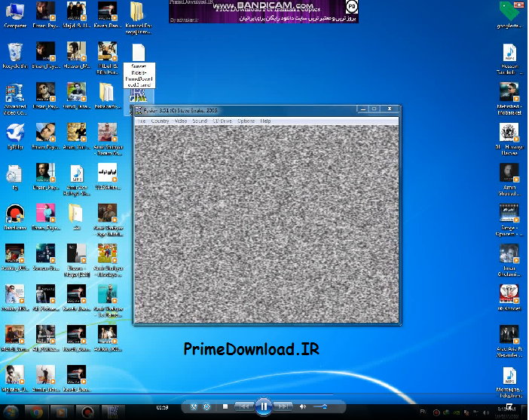Image resolution: width=529 pixels, height=420 pixels.
Task: Open Windows Media Player taskbar icon
Action: pos(61,412)
